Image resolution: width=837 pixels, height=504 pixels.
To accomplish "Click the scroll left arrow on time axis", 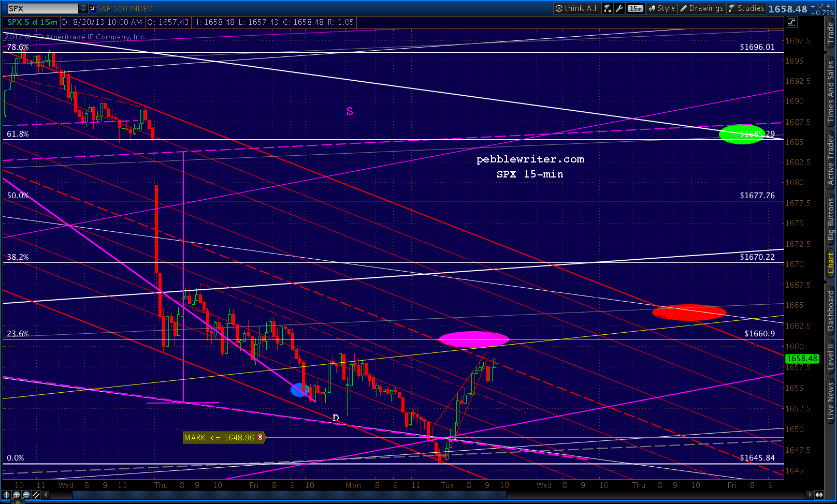I will point(46,495).
